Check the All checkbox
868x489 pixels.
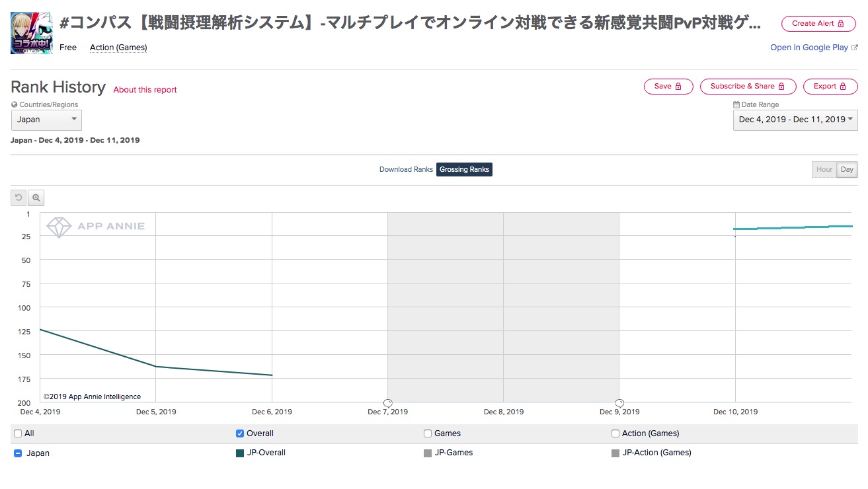pos(18,433)
